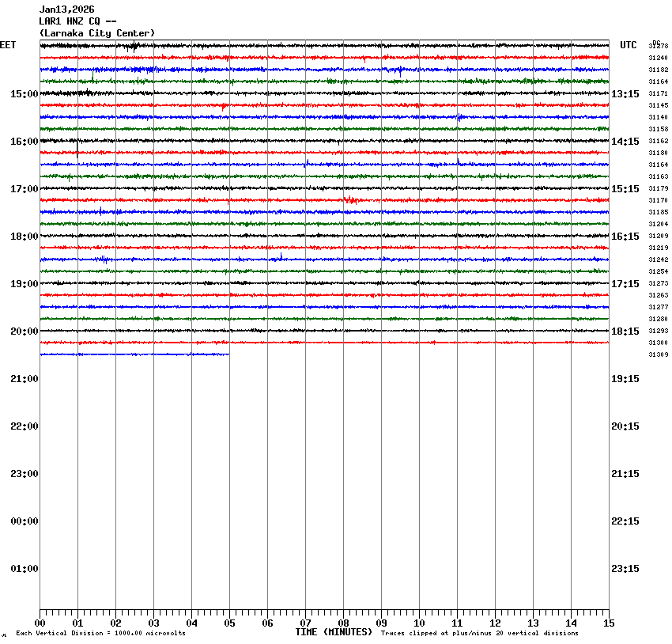The height and width of the screenshot is (644, 672).
Task: Click the 20:00 EET time label
Action: [x=24, y=331]
